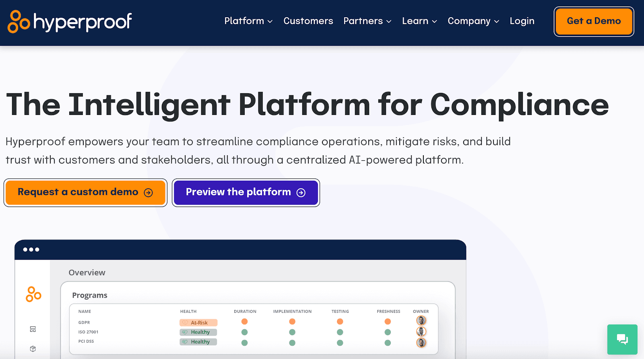Click the Get a Demo button
The height and width of the screenshot is (359, 644).
tap(594, 21)
